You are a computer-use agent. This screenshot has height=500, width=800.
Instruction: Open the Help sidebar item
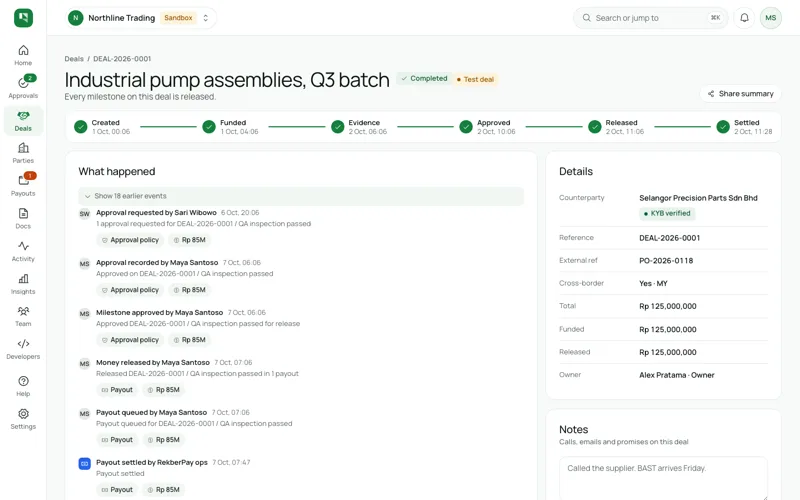tap(23, 386)
